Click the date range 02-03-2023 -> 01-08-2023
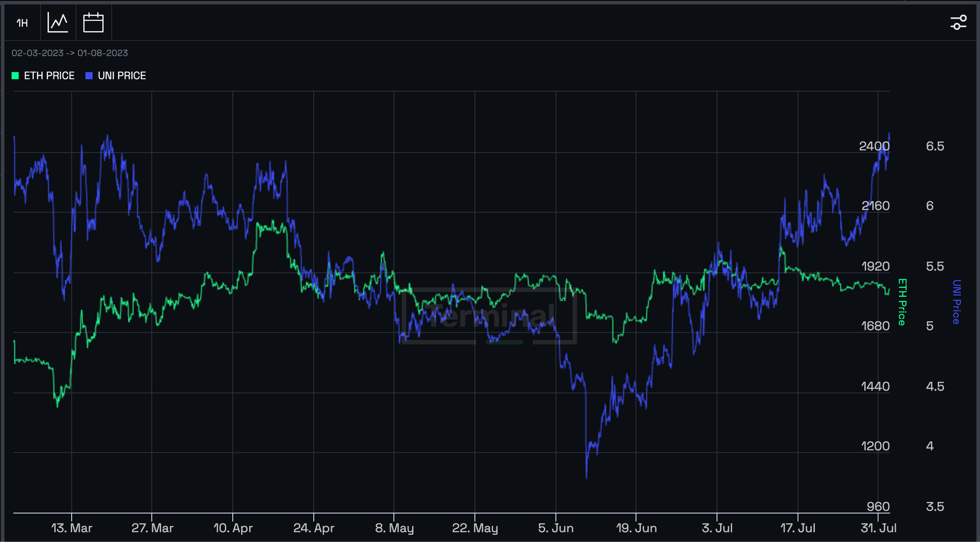The image size is (980, 542). (70, 53)
